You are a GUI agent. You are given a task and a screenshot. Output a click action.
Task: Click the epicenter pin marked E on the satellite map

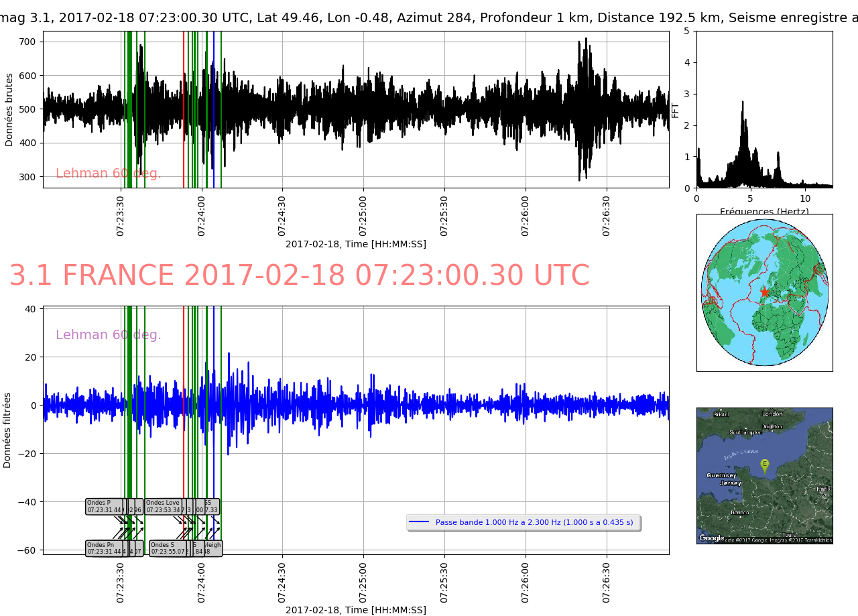coord(764,464)
